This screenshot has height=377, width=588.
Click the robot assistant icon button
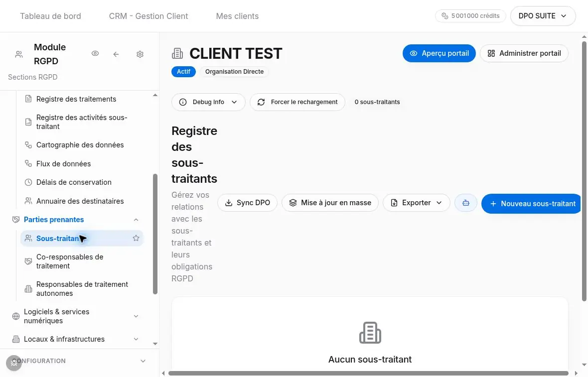point(466,203)
